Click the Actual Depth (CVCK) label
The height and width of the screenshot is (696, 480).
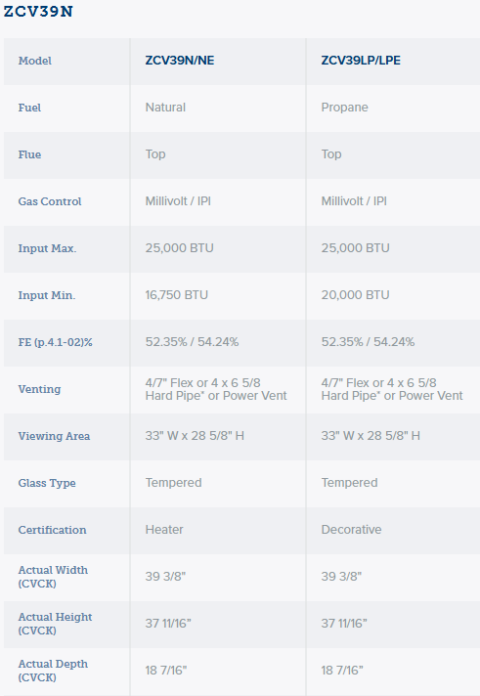tap(53, 671)
